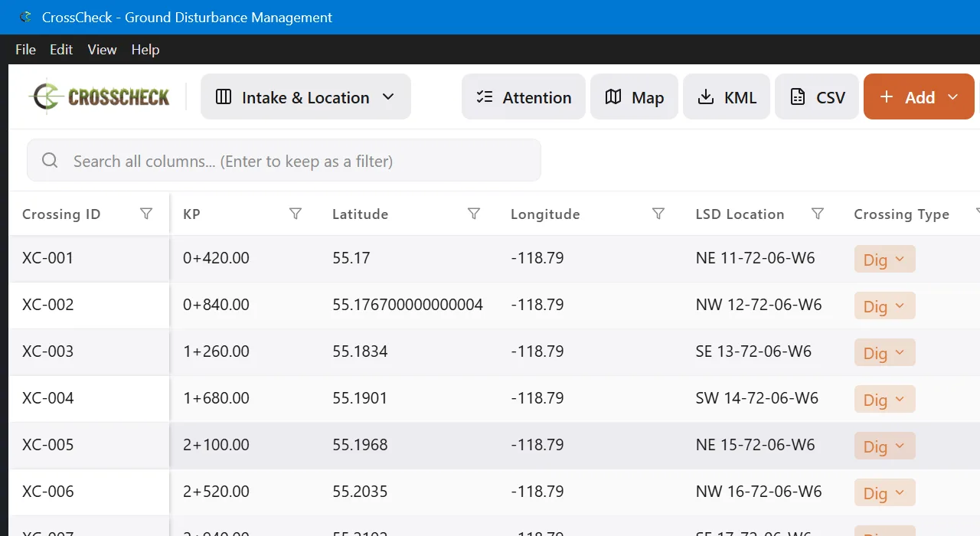Click the CrossCheck app icon in the title bar
This screenshot has height=536, width=980.
pos(26,17)
